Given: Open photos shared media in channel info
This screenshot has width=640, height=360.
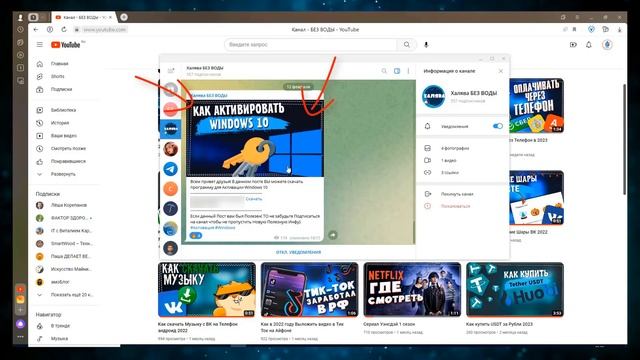Looking at the screenshot, I should [455, 148].
